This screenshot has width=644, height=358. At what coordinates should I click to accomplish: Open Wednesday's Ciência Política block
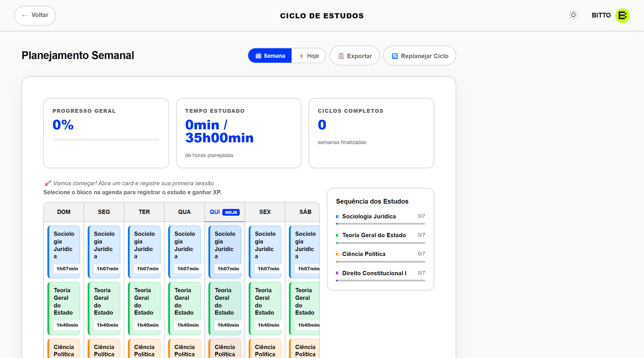[184, 349]
